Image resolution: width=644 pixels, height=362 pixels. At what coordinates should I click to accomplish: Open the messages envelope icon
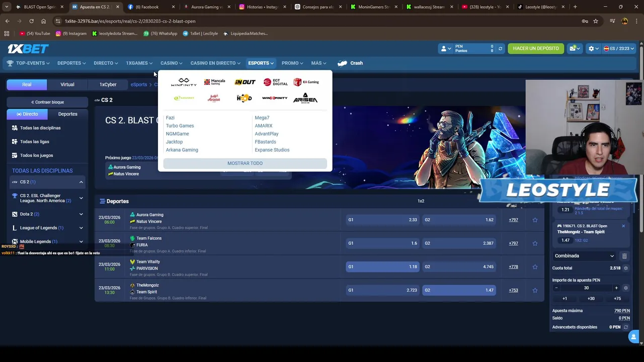[574, 48]
